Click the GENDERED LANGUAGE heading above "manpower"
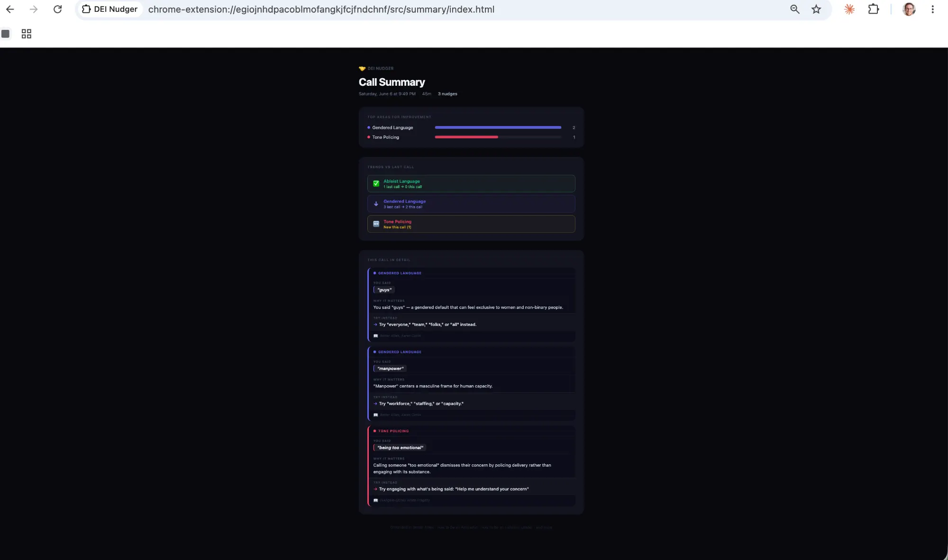 pos(400,352)
